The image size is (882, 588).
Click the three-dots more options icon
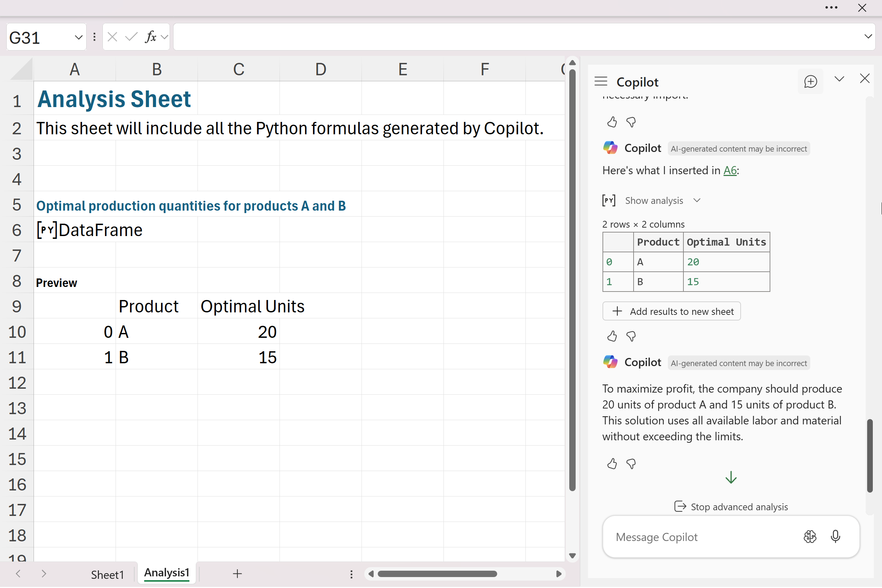coord(831,7)
